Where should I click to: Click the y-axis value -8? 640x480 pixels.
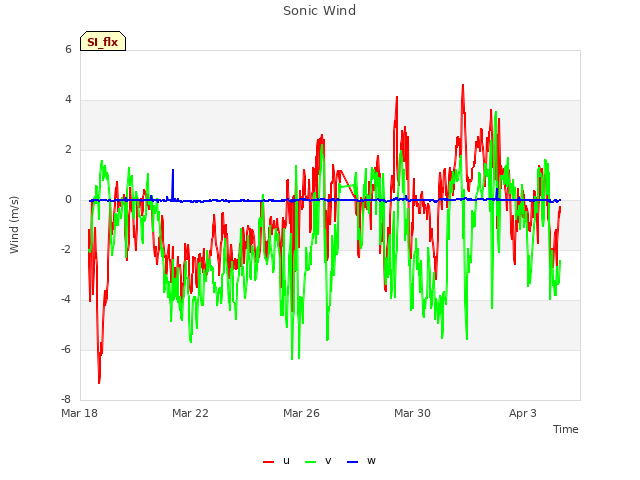(x=67, y=399)
